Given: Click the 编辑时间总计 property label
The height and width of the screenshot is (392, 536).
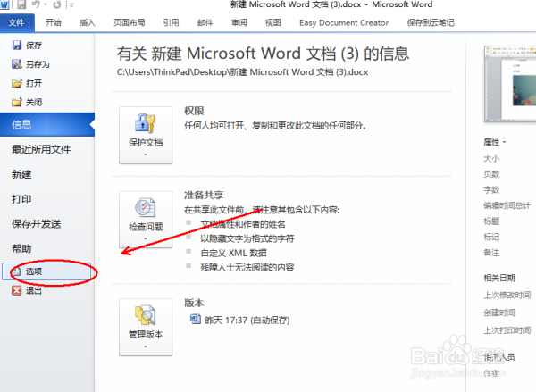Looking at the screenshot, I should click(x=507, y=205).
